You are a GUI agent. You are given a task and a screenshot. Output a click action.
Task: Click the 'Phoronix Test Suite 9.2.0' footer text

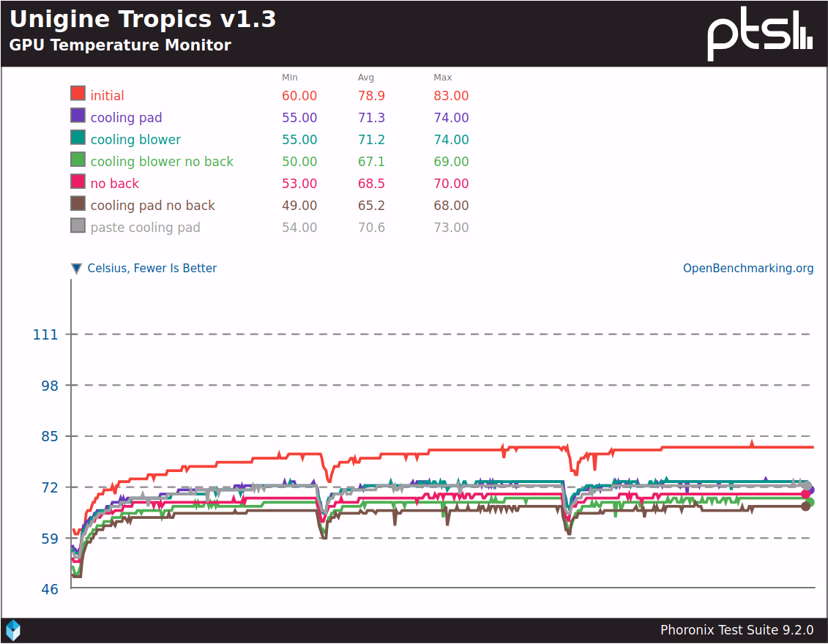[x=736, y=630]
